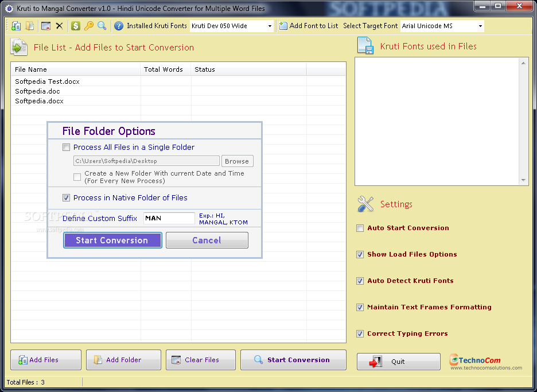
Task: Open Select Target Font dropdown
Action: click(480, 26)
